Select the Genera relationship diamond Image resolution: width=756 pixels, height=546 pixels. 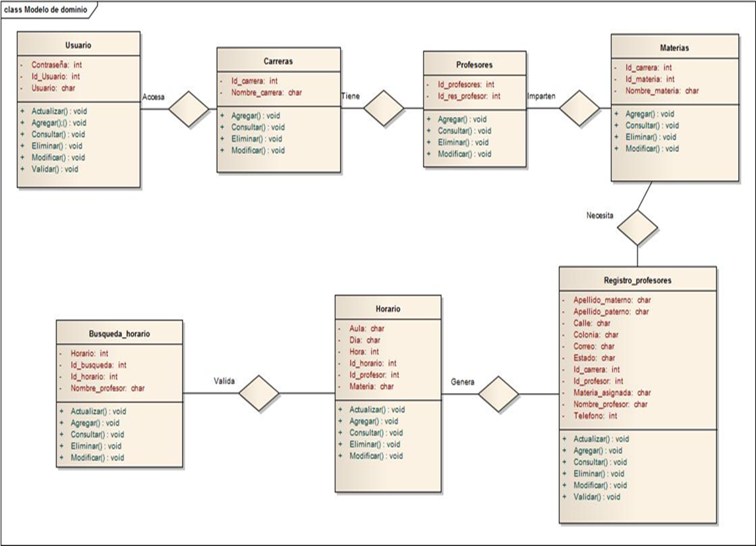498,394
